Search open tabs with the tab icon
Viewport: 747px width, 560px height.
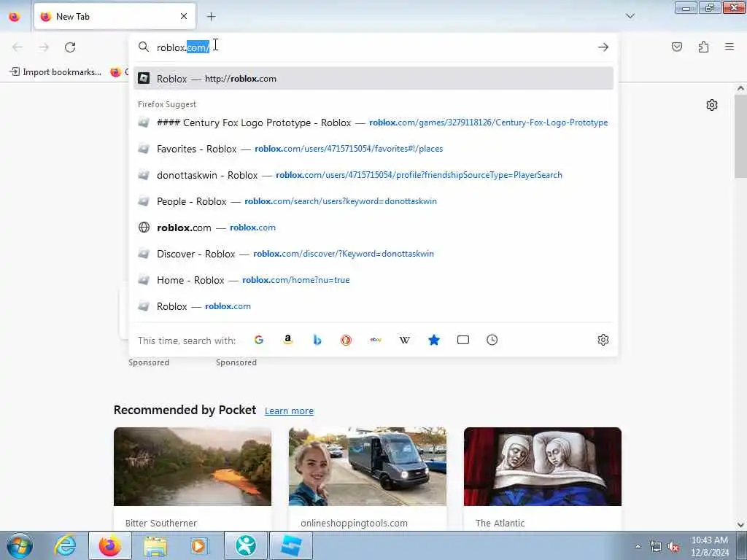tap(463, 340)
